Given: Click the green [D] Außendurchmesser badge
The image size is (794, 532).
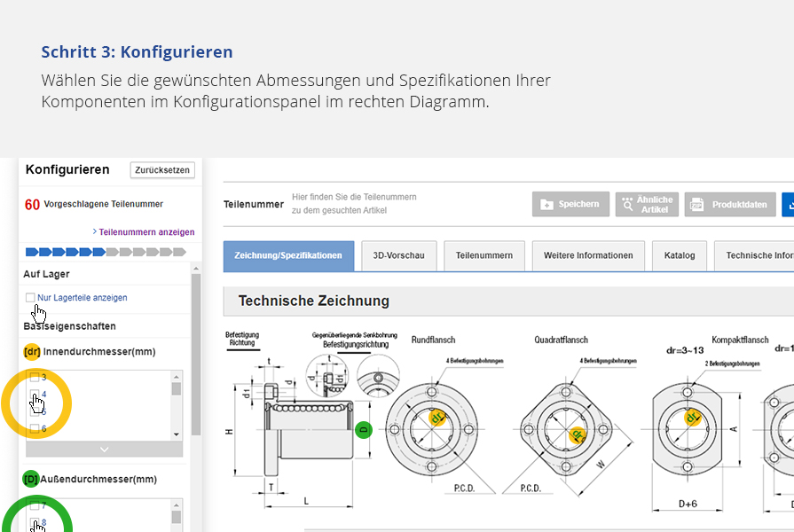Looking at the screenshot, I should point(30,480).
